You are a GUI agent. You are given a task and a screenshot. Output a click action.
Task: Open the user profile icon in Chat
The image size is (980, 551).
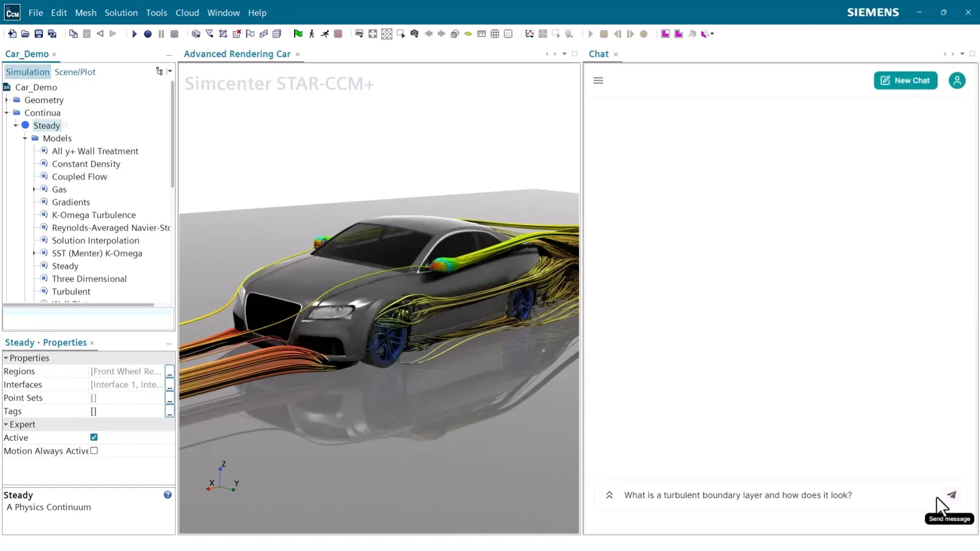click(957, 80)
